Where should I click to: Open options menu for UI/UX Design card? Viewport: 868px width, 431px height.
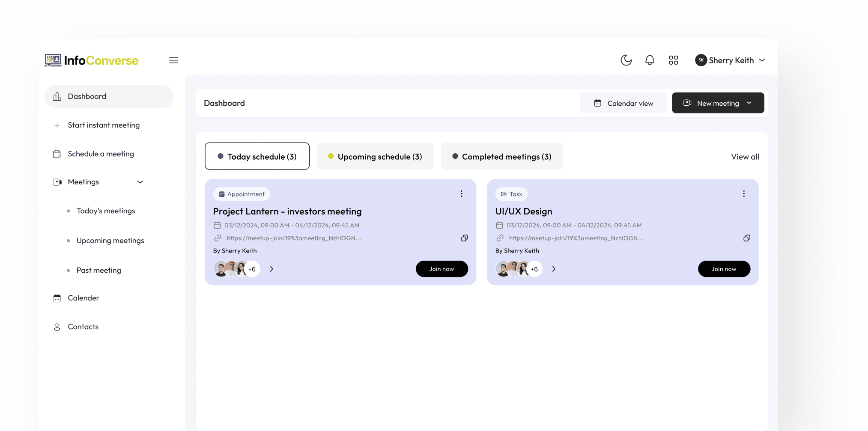pyautogui.click(x=744, y=194)
